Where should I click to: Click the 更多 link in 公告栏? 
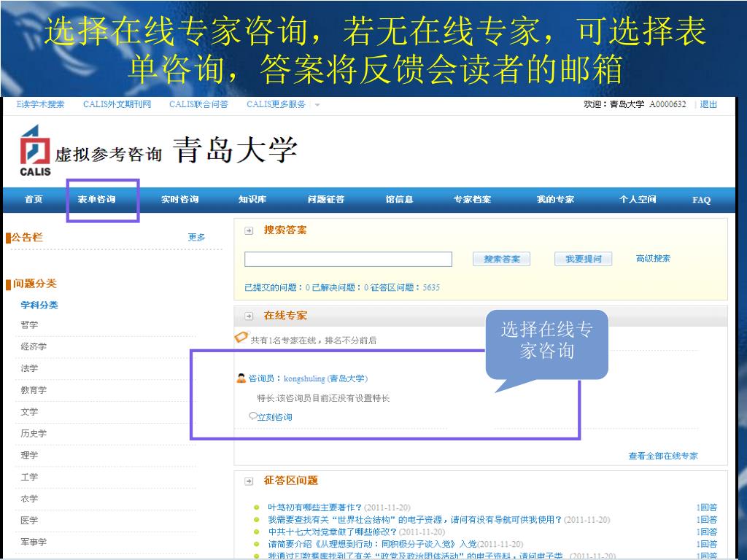point(196,237)
